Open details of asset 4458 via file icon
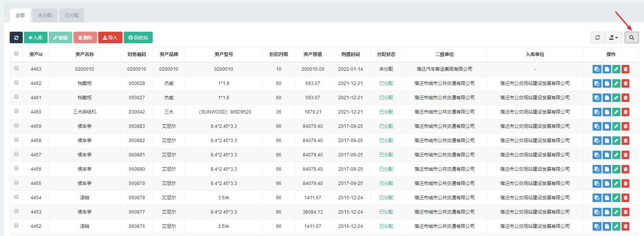644x236 pixels. pos(607,141)
